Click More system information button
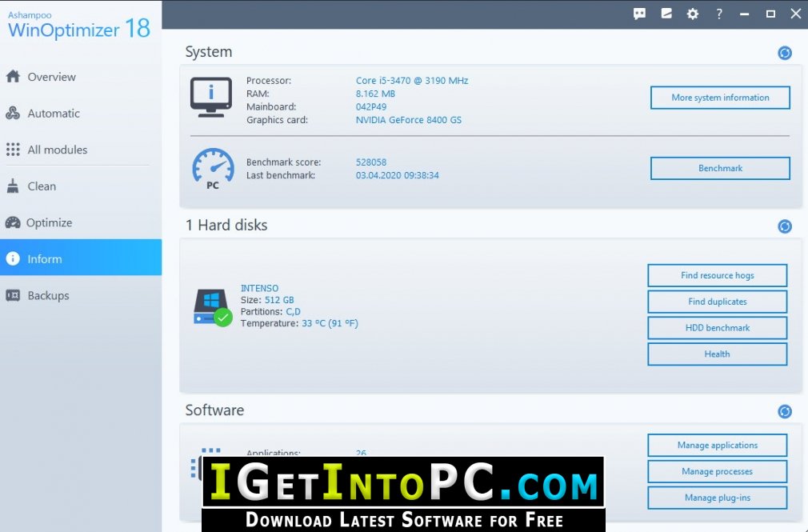Viewport: 808px width, 532px height. 720,98
